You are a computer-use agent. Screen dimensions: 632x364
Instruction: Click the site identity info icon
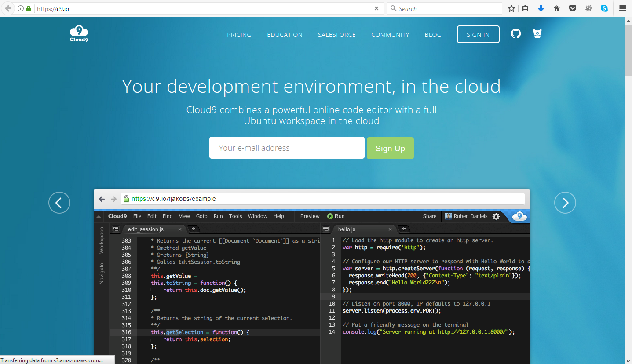click(20, 8)
